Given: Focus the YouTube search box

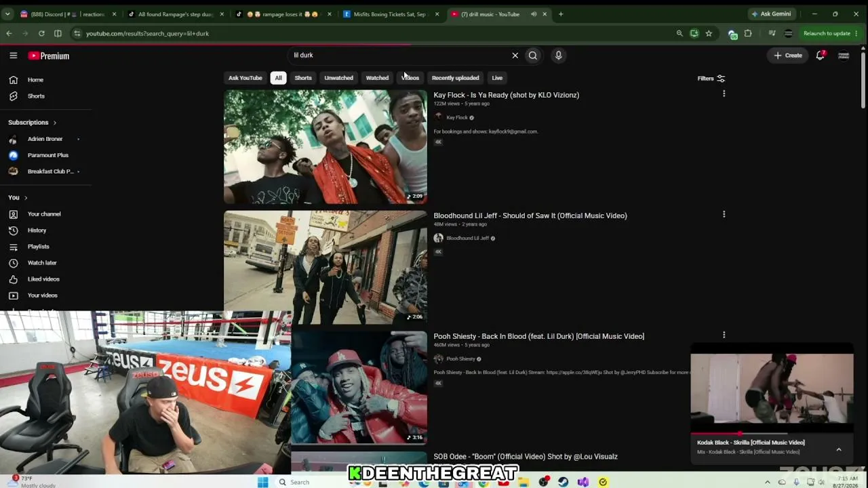Looking at the screenshot, I should point(400,56).
